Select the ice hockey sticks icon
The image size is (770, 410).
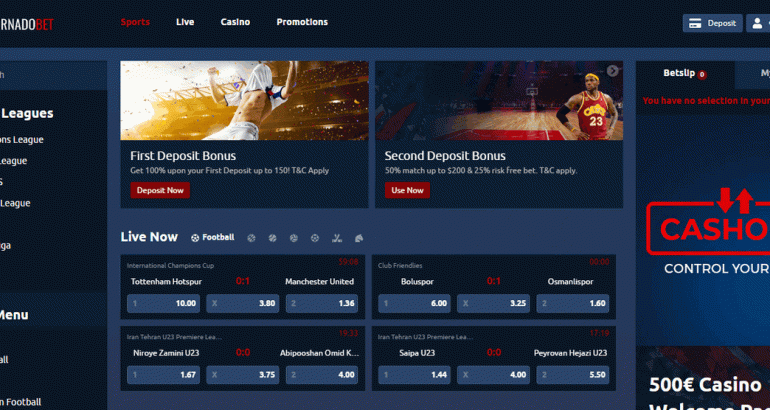coord(337,238)
